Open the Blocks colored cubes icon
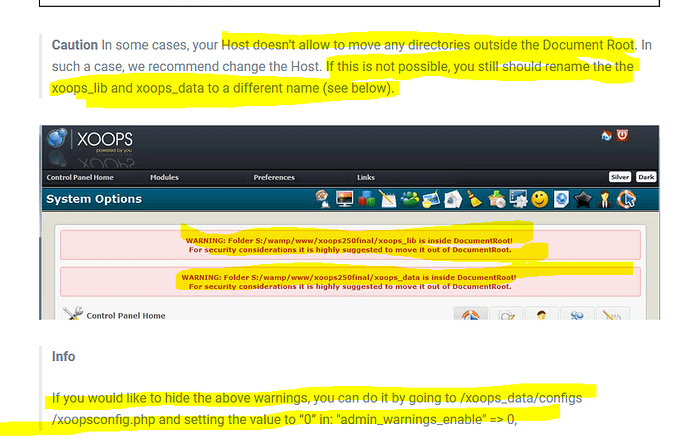Viewport: 690px width, 439px height. tap(366, 199)
